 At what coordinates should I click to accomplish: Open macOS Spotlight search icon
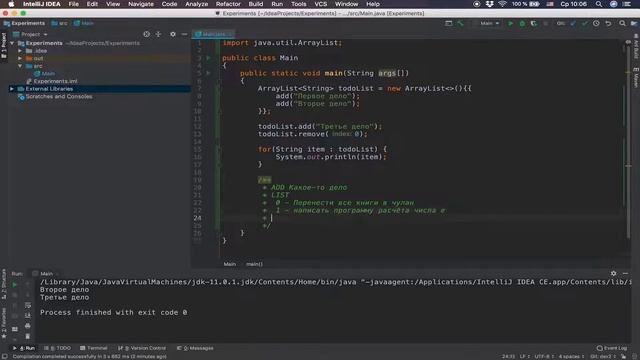599,4
